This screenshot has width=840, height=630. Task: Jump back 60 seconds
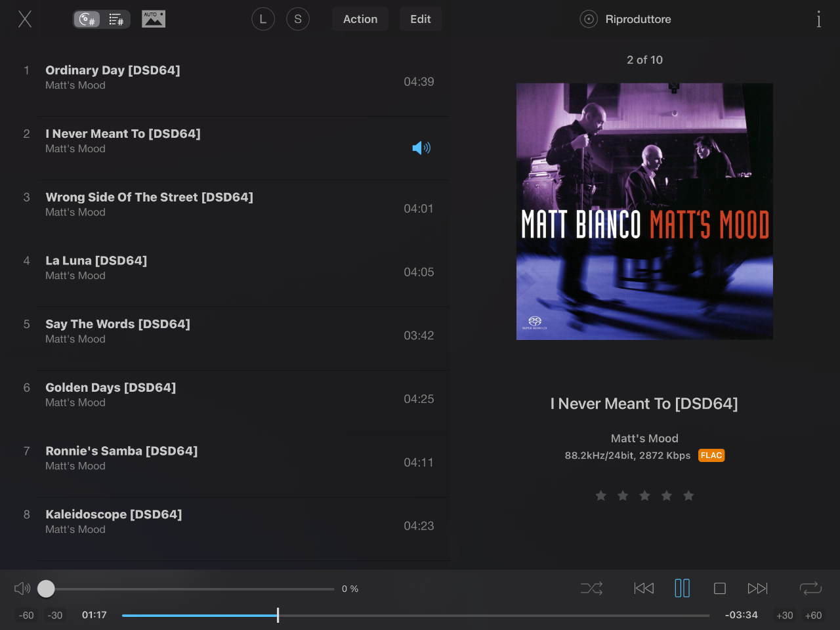coord(26,616)
